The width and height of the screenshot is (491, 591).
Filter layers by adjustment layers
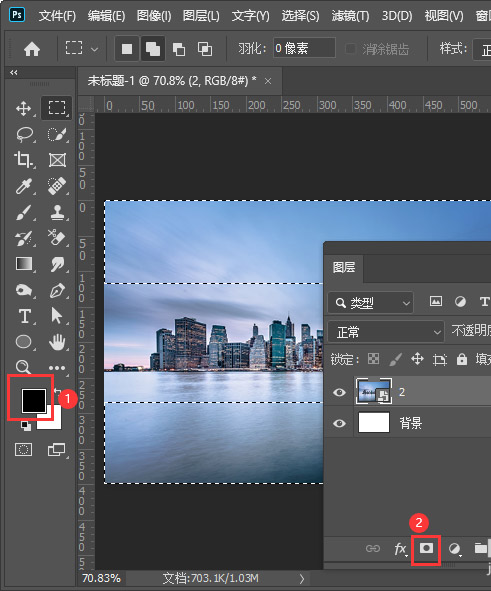[x=460, y=302]
